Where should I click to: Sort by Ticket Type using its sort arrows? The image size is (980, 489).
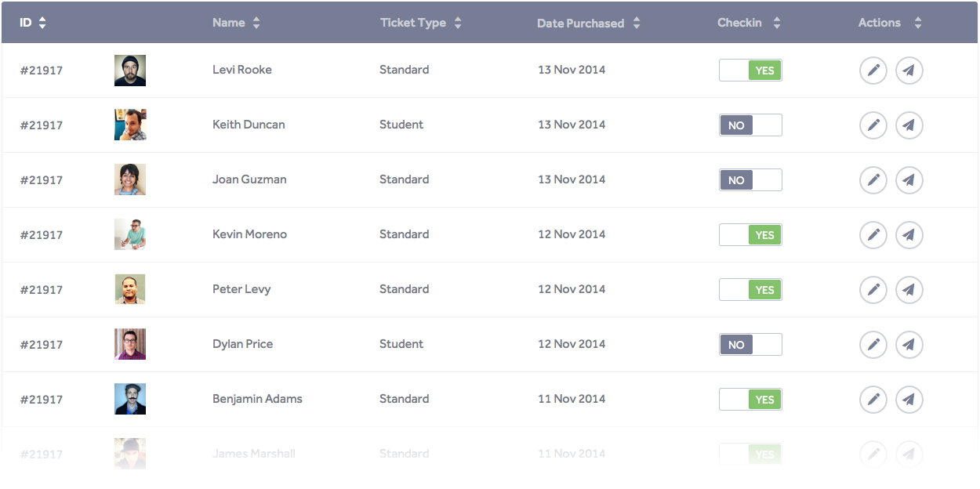click(x=458, y=24)
